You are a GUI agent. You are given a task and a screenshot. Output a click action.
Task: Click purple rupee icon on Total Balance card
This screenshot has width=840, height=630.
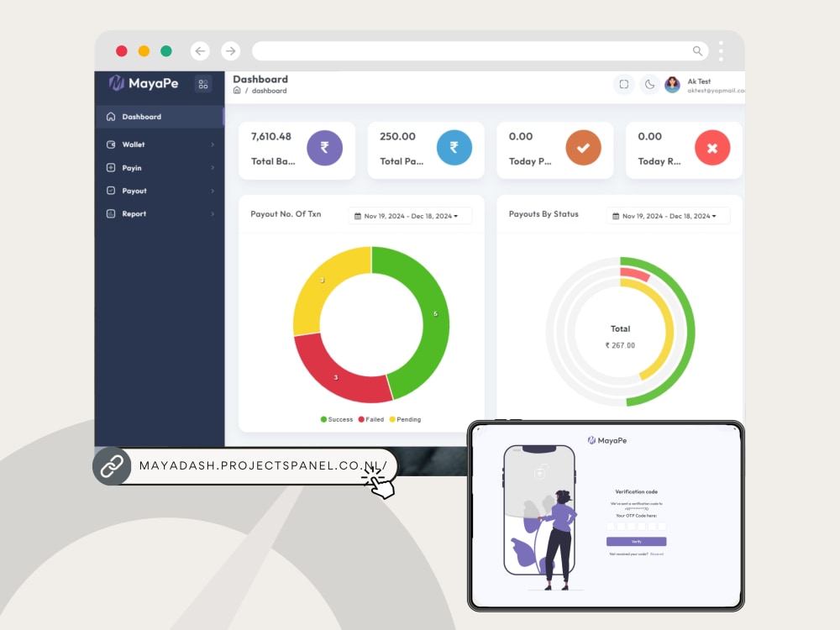(x=324, y=147)
